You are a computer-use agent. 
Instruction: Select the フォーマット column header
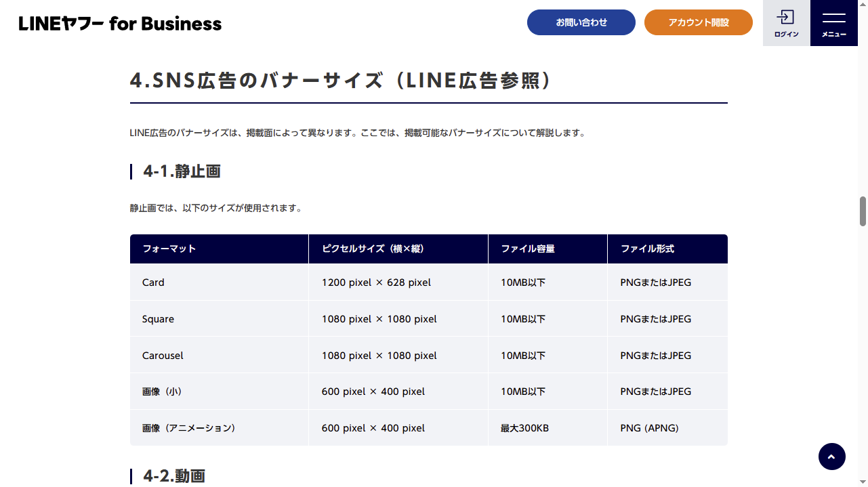[x=219, y=249]
